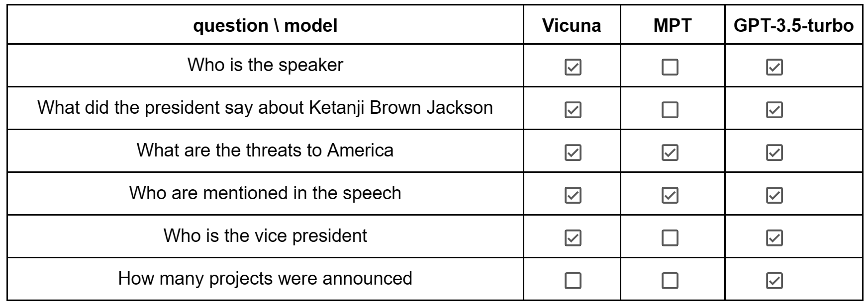Uncheck Vicuna box for 'Who is the speaker'
Screen dimensions: 868x305
click(573, 67)
